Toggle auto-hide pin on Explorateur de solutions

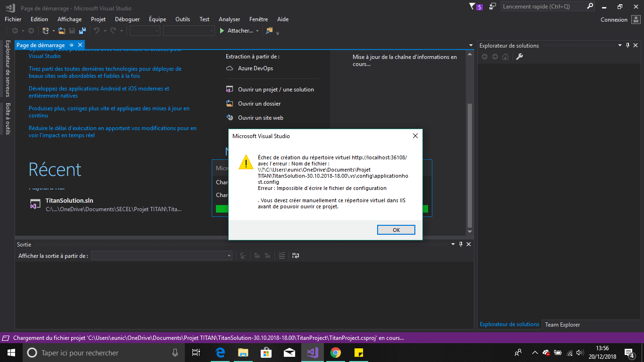[627, 45]
